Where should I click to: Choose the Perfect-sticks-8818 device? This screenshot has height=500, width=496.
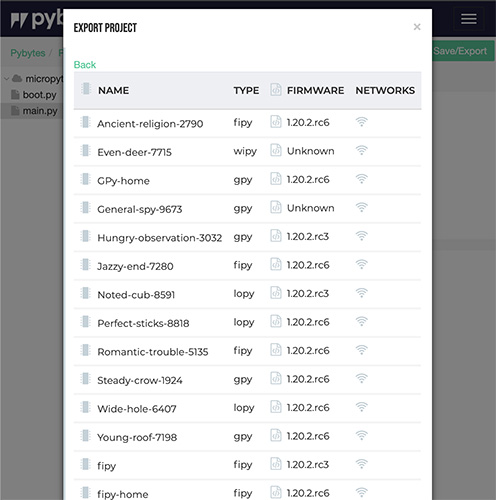tap(247, 323)
